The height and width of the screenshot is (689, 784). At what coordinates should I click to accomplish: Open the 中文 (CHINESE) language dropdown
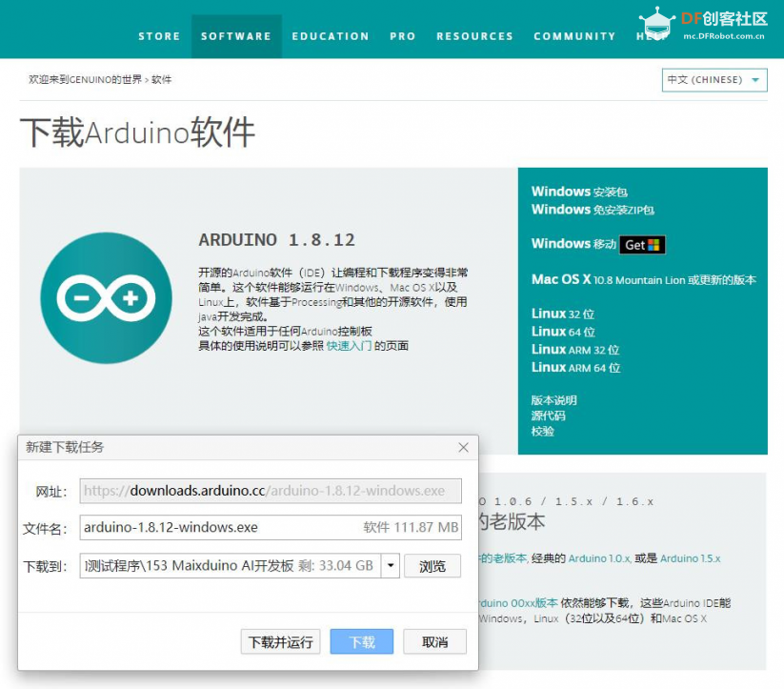point(714,80)
